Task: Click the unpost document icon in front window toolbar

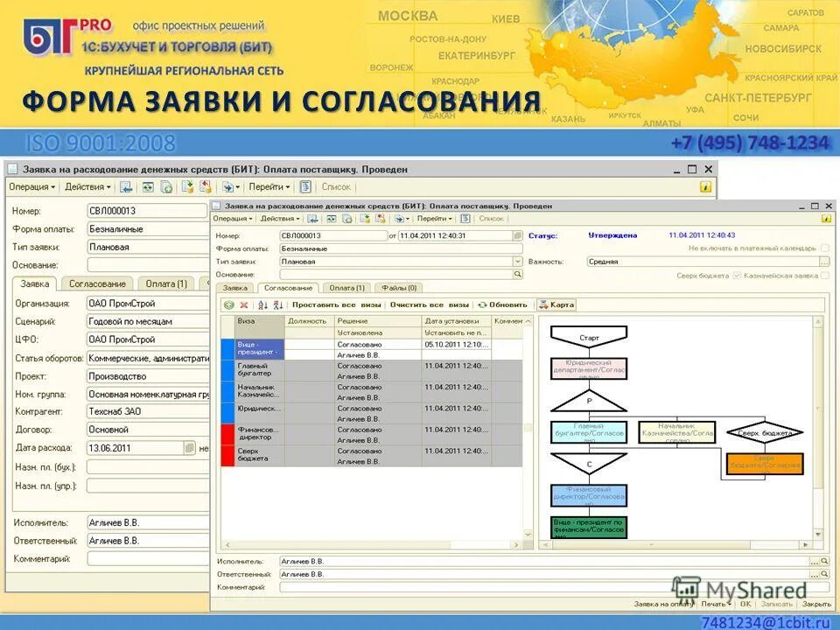Action: click(381, 219)
